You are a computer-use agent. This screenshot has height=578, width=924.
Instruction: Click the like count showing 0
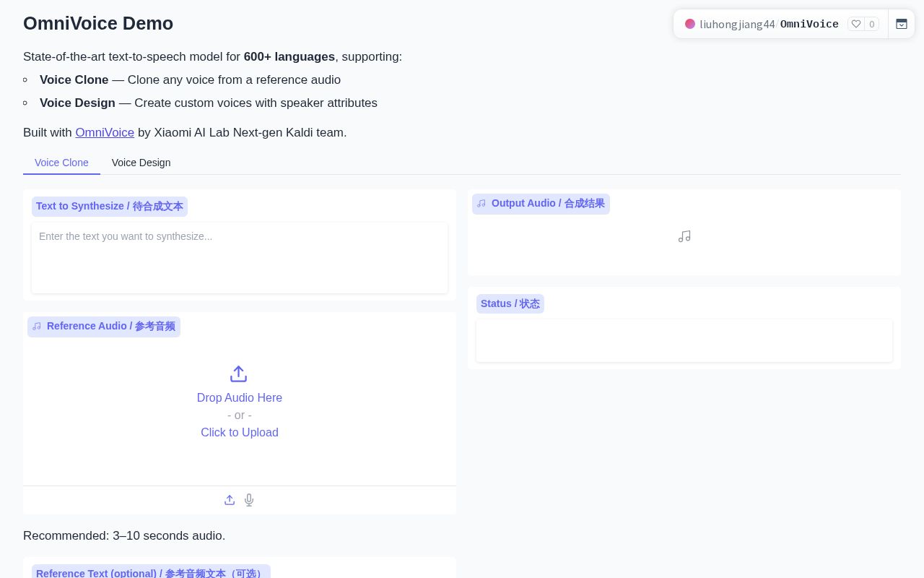[871, 24]
